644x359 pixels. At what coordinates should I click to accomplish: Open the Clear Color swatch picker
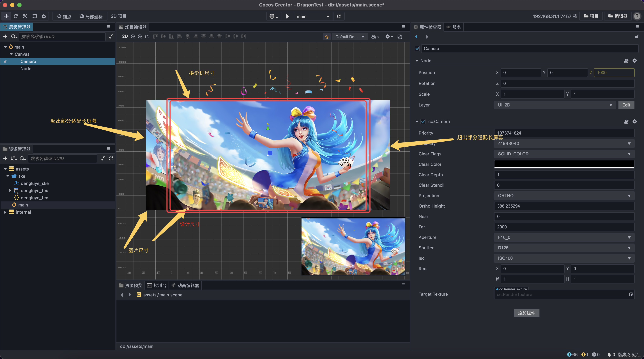(564, 164)
